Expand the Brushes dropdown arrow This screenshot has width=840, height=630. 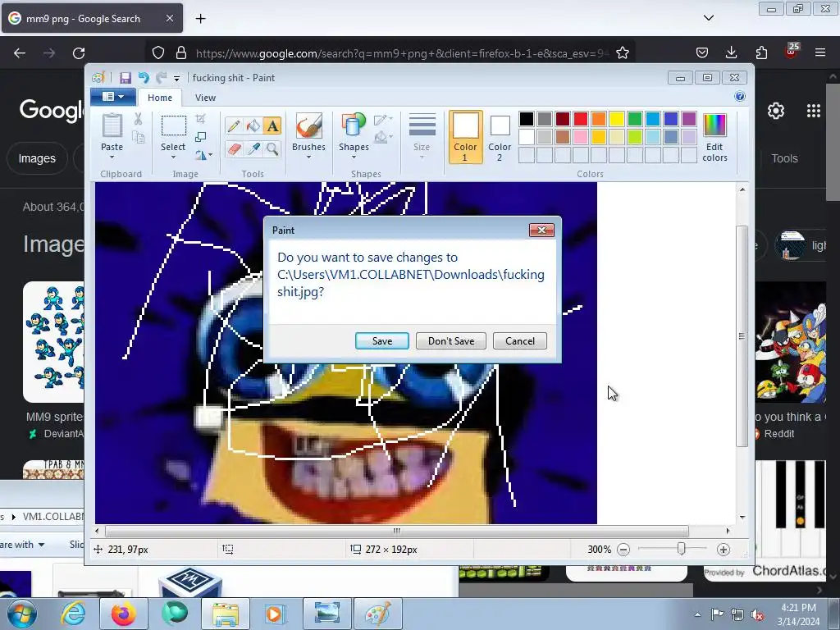point(308,157)
